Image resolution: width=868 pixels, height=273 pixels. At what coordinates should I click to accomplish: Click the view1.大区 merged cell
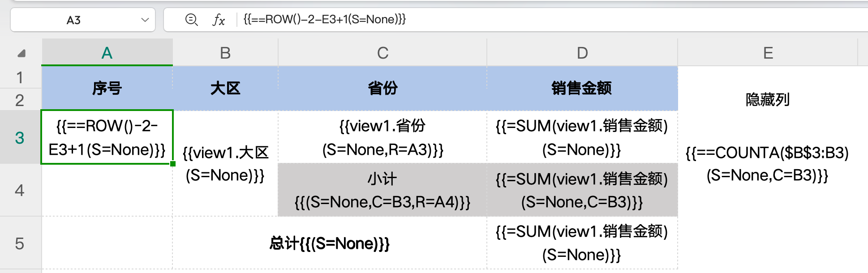click(x=225, y=164)
